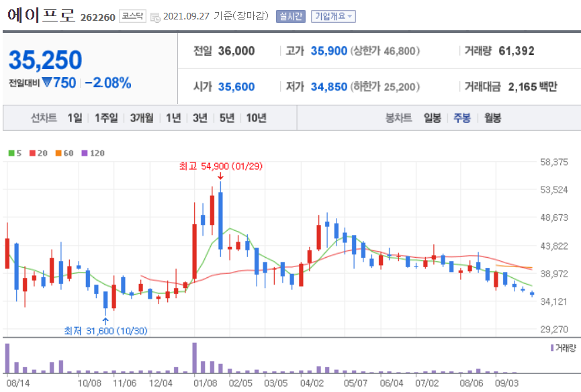Image resolution: width=581 pixels, height=392 pixels.
Task: Click the current price 35,250 display
Action: pos(44,59)
